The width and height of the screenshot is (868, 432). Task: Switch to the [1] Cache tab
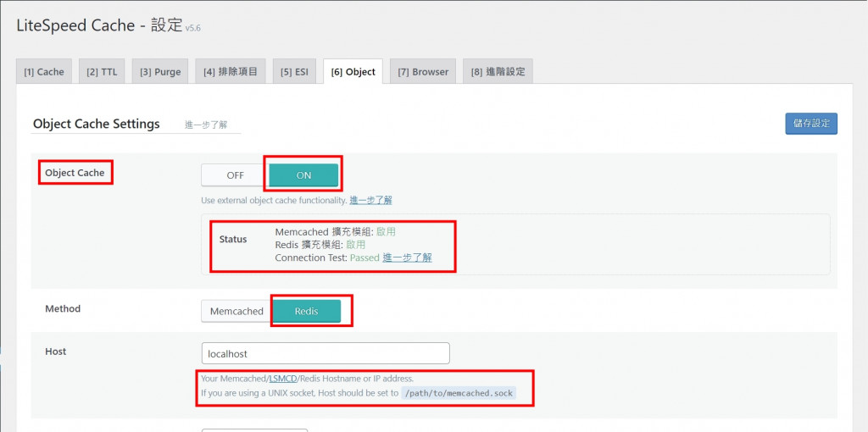[44, 71]
